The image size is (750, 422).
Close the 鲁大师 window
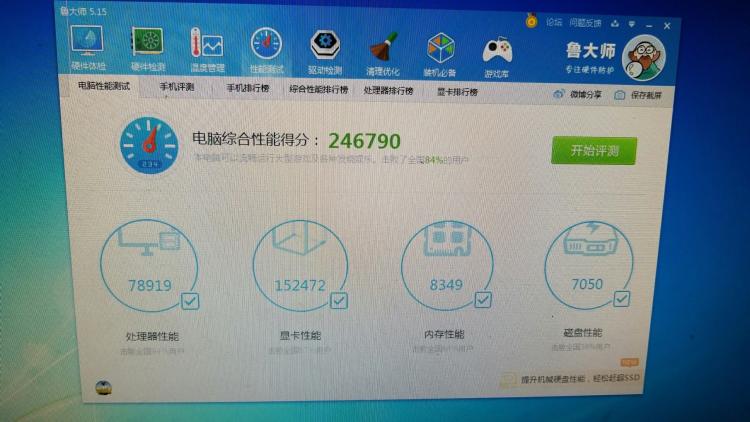(667, 26)
